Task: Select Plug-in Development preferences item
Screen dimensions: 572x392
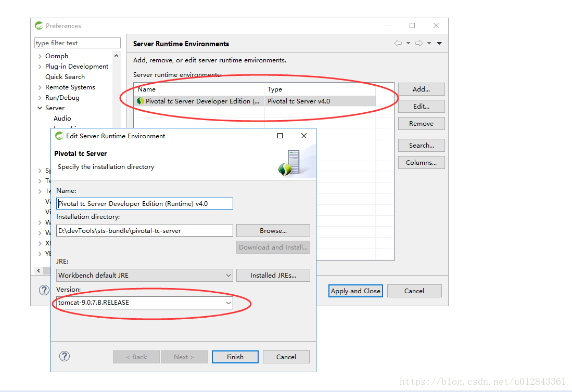Action: pyautogui.click(x=77, y=67)
